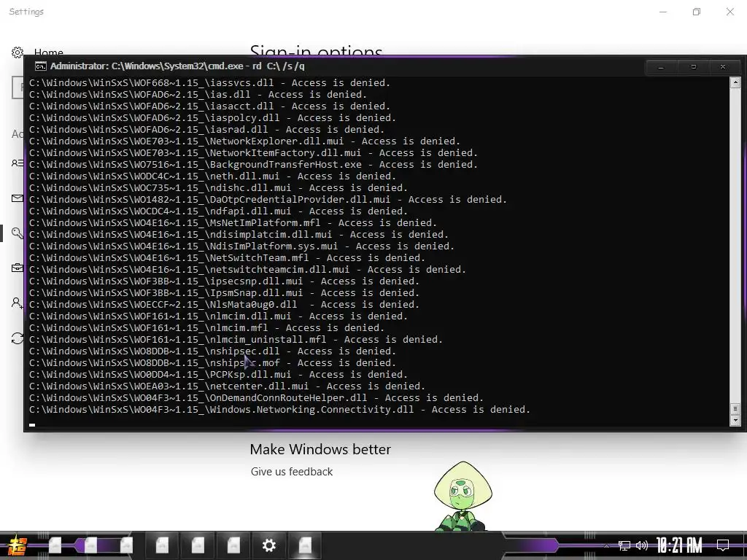Image resolution: width=747 pixels, height=560 pixels.
Task: Click the console scrollbar up arrow
Action: click(x=735, y=82)
